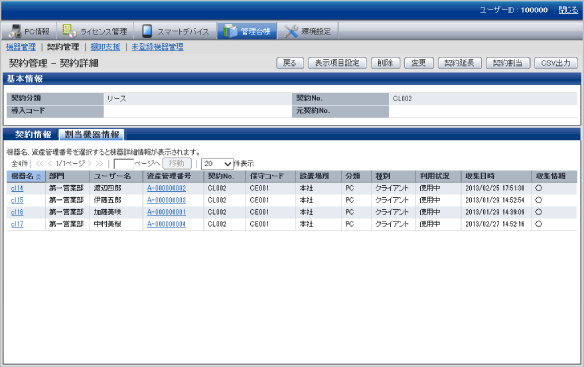Click the PC情報 computer icon

coord(16,31)
